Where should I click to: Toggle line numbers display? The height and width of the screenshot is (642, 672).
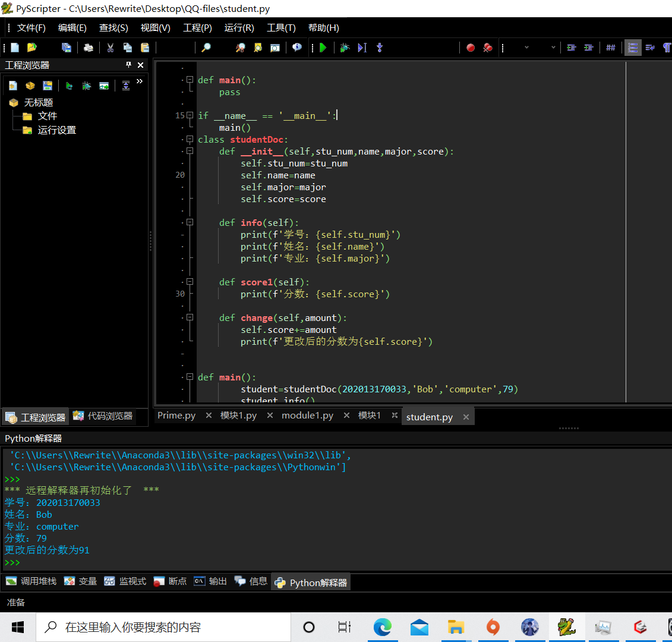[633, 48]
